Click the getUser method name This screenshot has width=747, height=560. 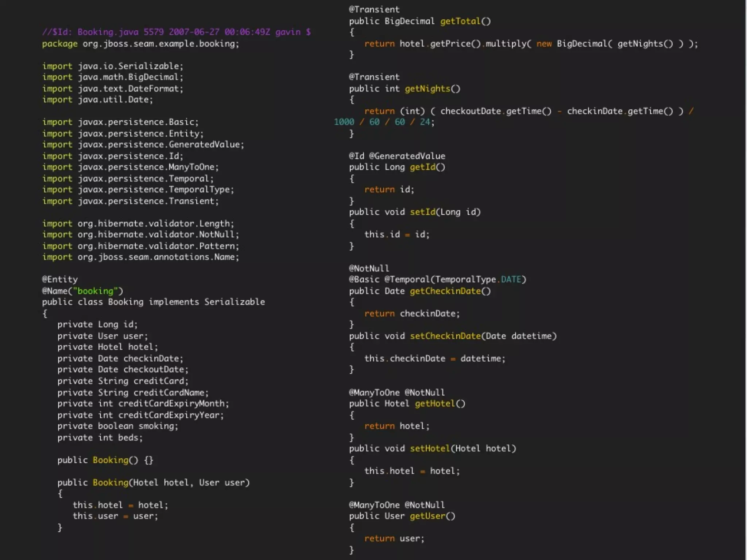click(427, 516)
